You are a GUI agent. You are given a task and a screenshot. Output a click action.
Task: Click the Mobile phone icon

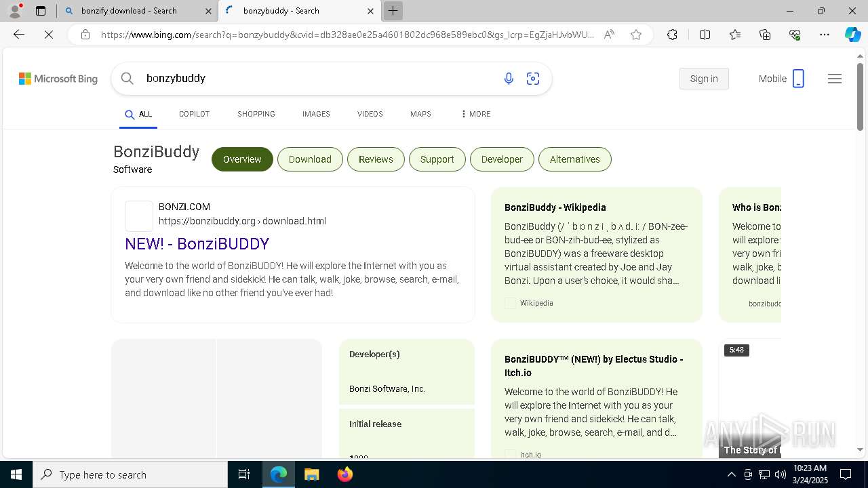coord(798,79)
